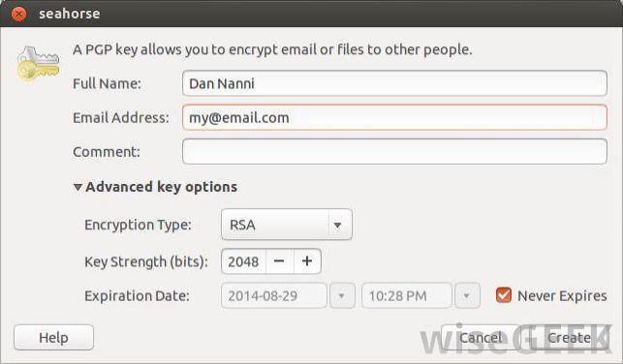
Task: Click the 2014-08-29 expiration date field
Action: click(x=274, y=295)
